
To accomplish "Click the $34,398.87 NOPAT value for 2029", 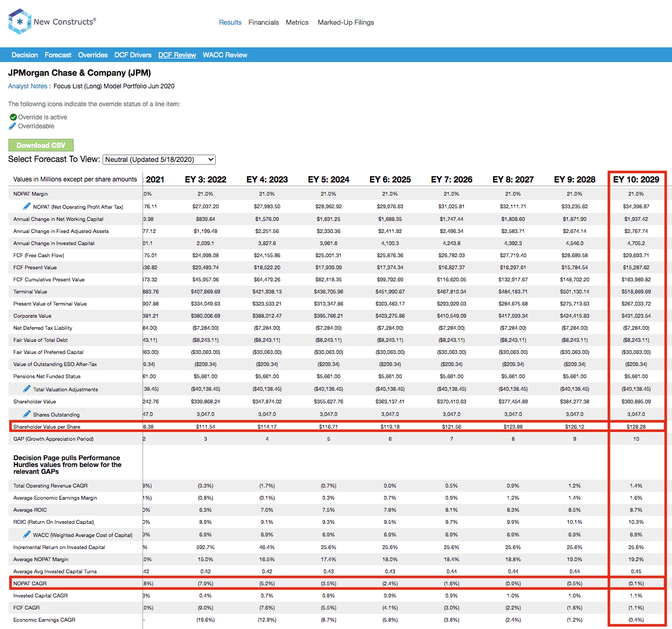I will pos(636,206).
